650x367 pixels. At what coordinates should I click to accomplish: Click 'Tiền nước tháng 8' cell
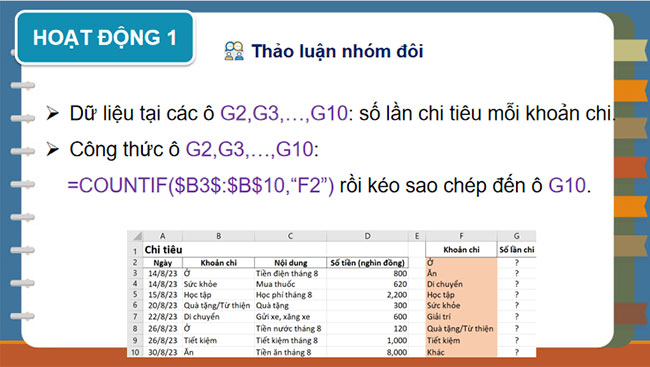[x=290, y=328]
